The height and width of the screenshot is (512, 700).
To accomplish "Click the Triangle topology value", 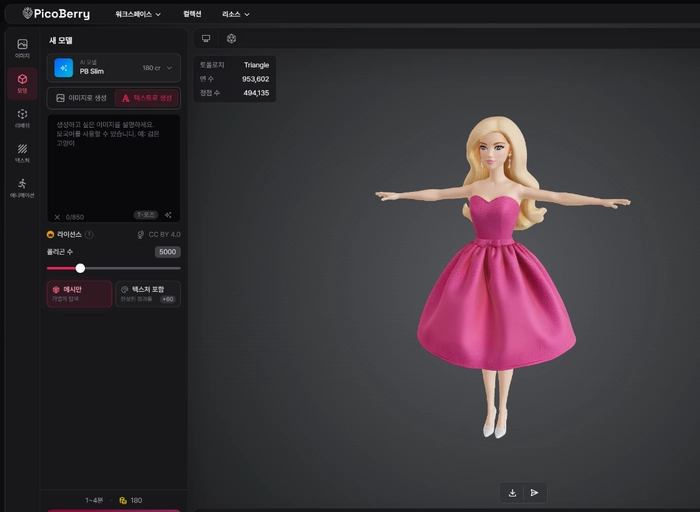I will pyautogui.click(x=256, y=65).
